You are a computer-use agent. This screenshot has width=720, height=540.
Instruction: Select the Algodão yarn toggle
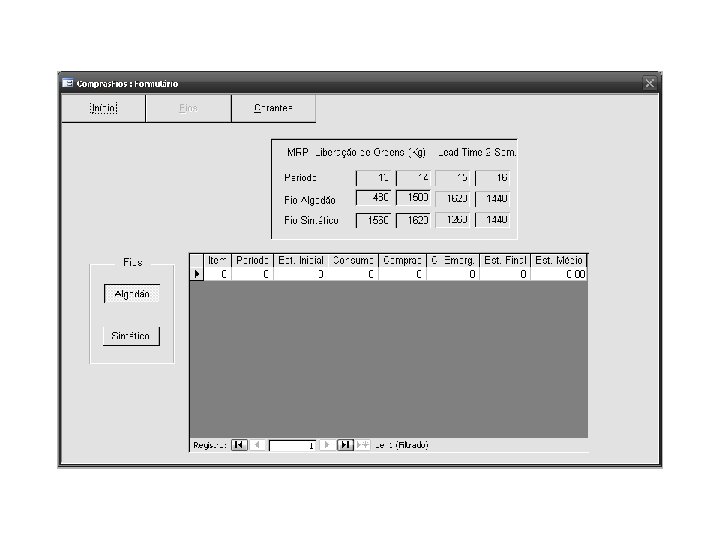(x=132, y=294)
